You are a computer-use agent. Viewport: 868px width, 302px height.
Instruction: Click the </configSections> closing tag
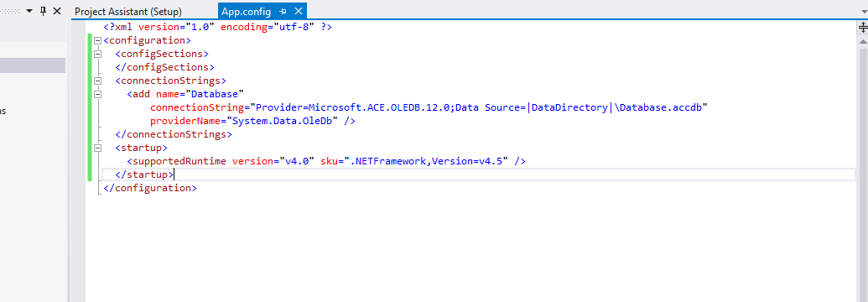(164, 68)
